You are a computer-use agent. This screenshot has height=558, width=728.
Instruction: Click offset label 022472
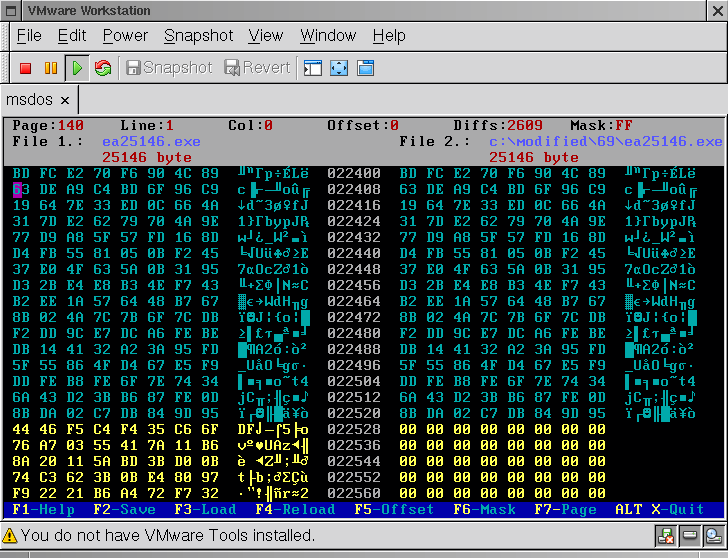pyautogui.click(x=354, y=318)
